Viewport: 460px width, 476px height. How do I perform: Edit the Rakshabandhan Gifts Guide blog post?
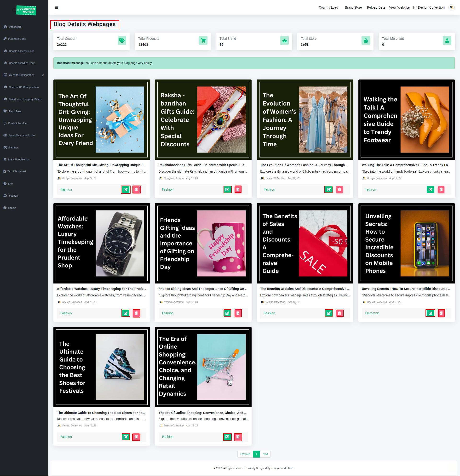click(x=227, y=189)
